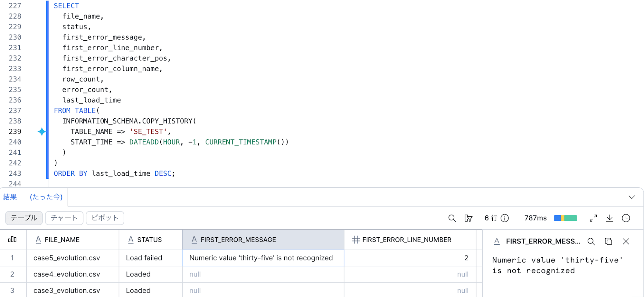The height and width of the screenshot is (297, 644).
Task: Select the STATUS column header
Action: 151,240
